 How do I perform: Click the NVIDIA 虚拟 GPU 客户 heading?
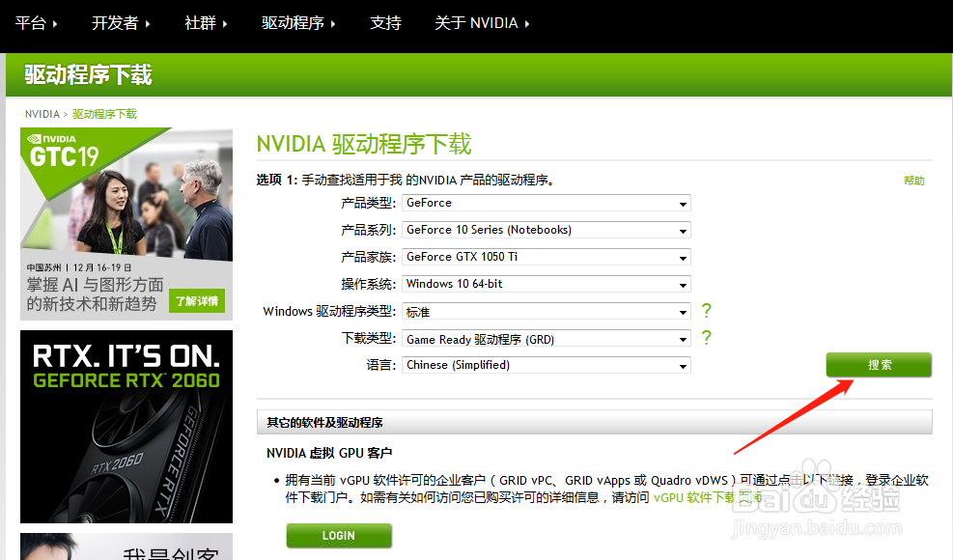(329, 453)
